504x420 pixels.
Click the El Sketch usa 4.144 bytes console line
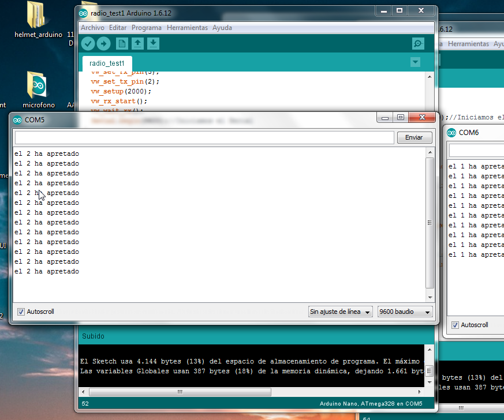252,361
